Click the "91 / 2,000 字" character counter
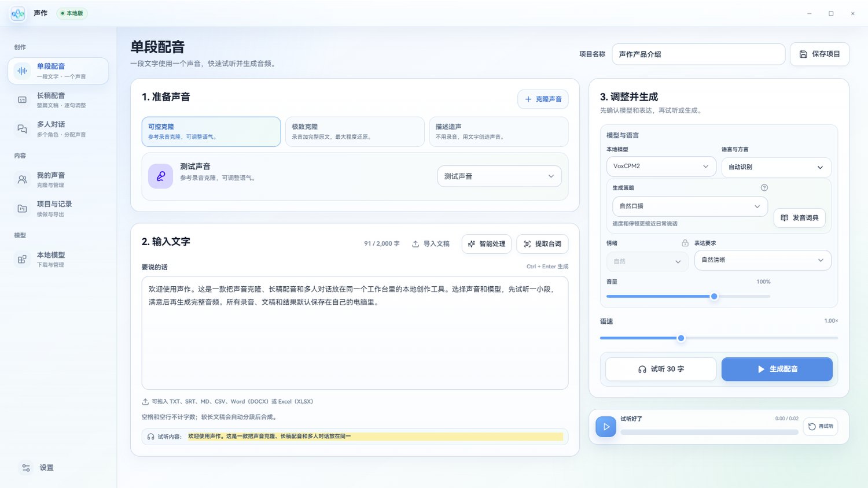 pyautogui.click(x=382, y=244)
